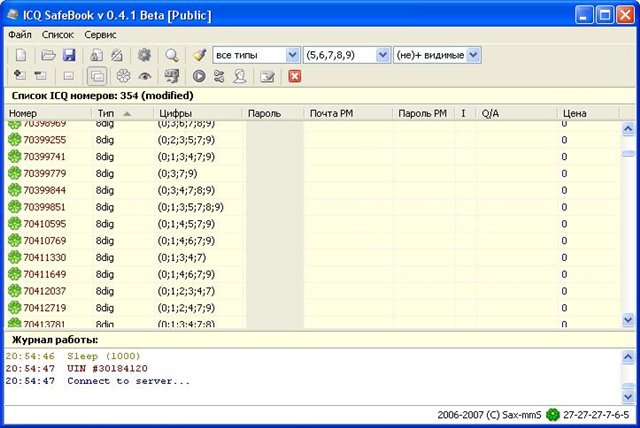
Task: Click the magnifier search icon
Action: pos(172,55)
